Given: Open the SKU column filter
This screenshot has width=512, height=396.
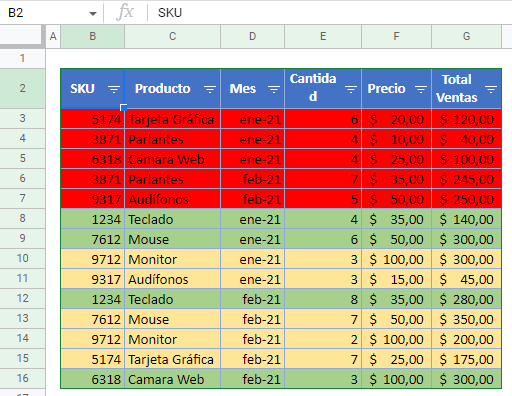Looking at the screenshot, I should pos(114,89).
